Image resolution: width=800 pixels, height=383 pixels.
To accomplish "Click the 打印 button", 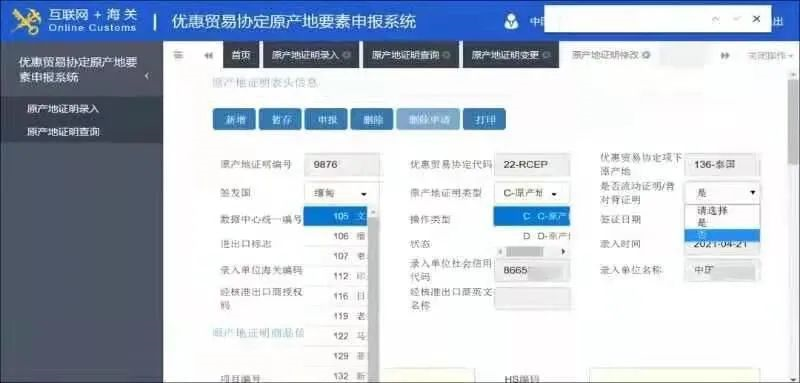I will pos(484,119).
